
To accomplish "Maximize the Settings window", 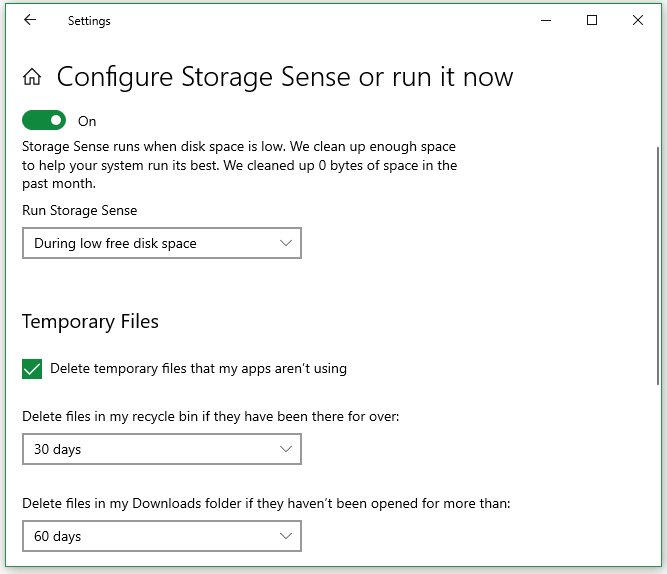I will point(592,20).
